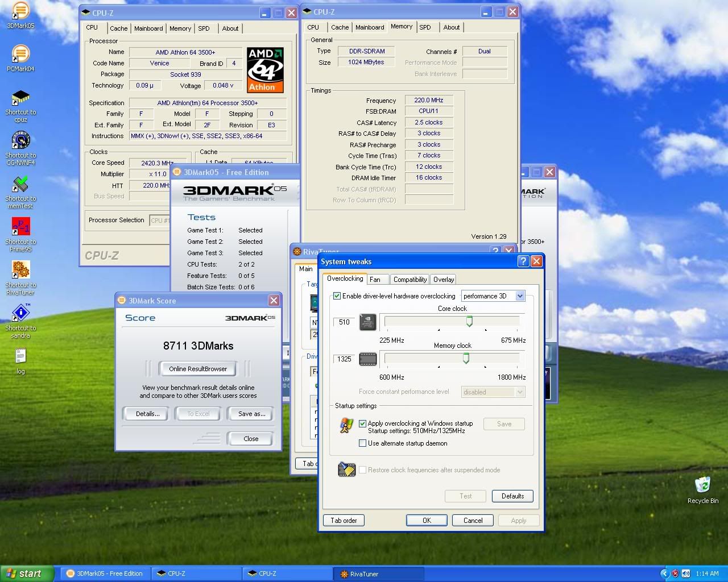Enable Use alternate startup daemon
The height and width of the screenshot is (582, 728).
click(x=362, y=443)
